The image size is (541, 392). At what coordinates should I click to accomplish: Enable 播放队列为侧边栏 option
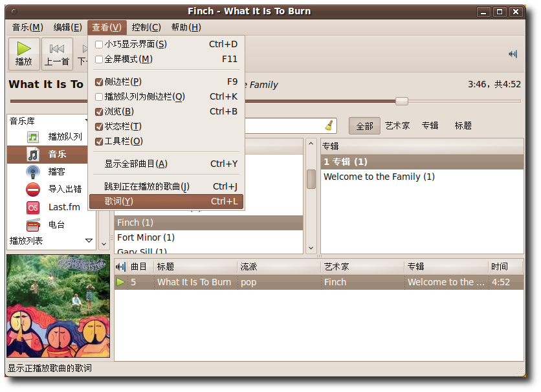pyautogui.click(x=99, y=97)
